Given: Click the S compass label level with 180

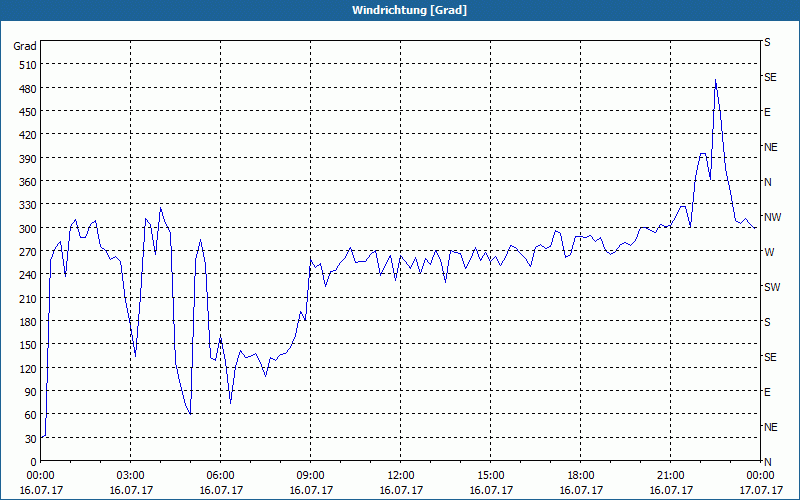Looking at the screenshot, I should [767, 322].
